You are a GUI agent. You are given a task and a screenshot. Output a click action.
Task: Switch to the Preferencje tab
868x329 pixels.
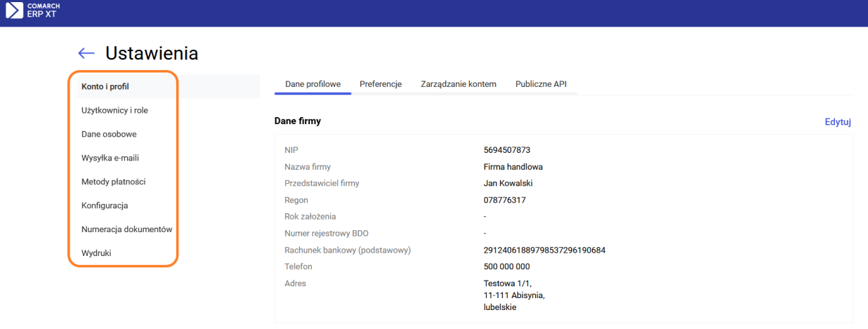[381, 84]
